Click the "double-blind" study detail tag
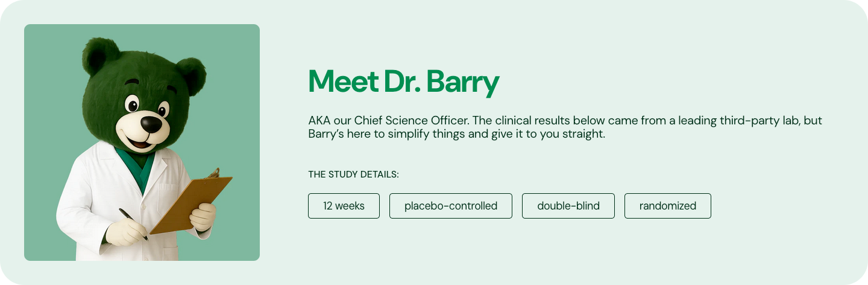The width and height of the screenshot is (868, 285). click(568, 206)
